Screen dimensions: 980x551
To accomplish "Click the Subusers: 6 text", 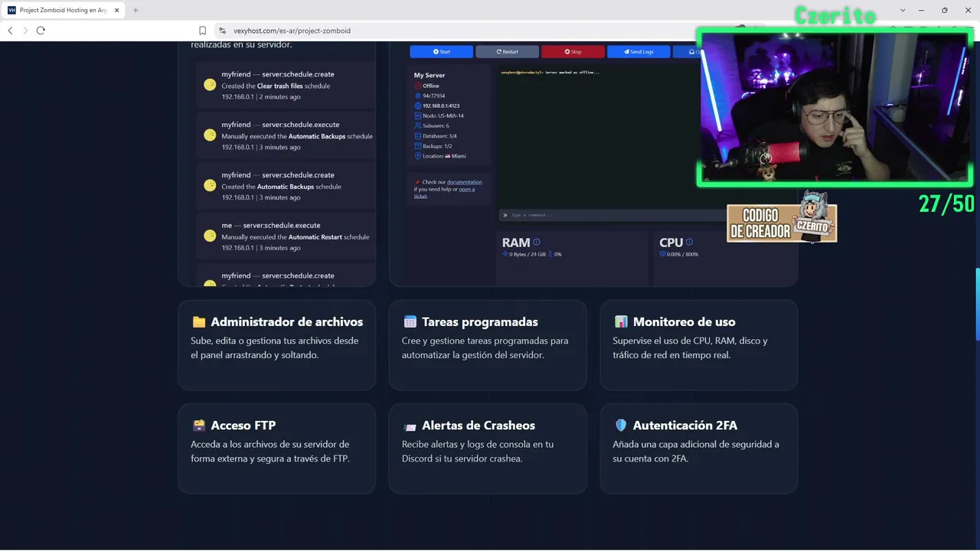I will pos(436,126).
